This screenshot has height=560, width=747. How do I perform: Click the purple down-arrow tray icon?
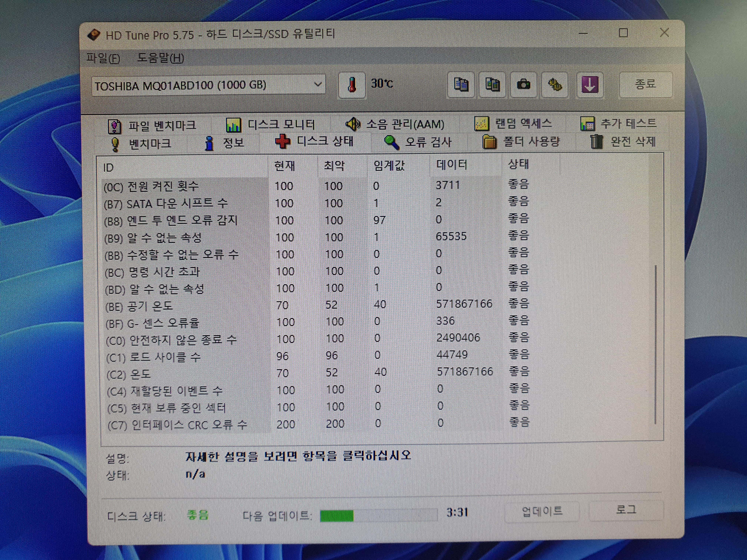pyautogui.click(x=590, y=84)
